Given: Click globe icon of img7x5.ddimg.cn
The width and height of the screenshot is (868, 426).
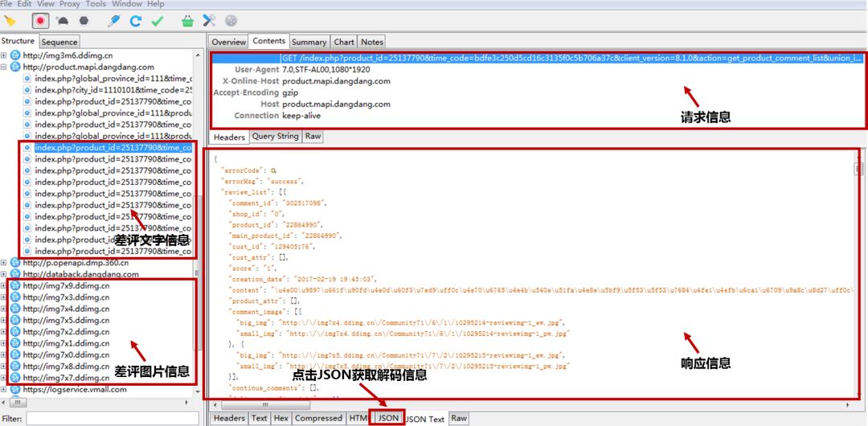Looking at the screenshot, I should tap(15, 320).
